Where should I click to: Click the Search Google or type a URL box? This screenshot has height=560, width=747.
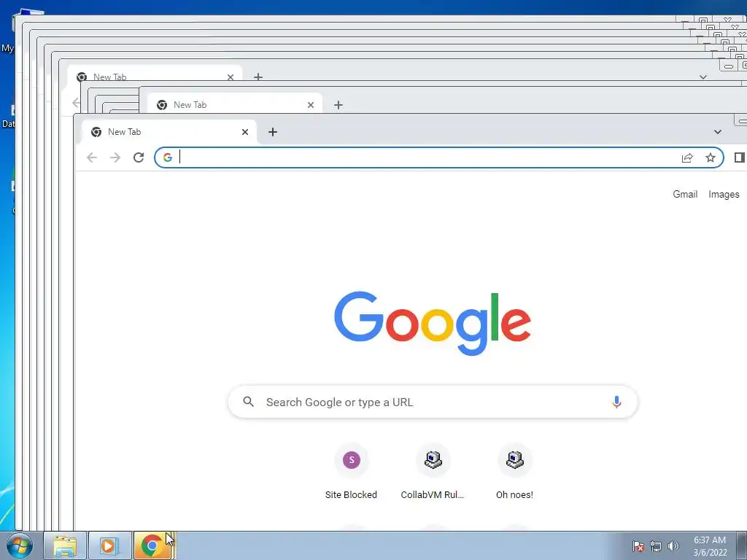click(x=433, y=402)
